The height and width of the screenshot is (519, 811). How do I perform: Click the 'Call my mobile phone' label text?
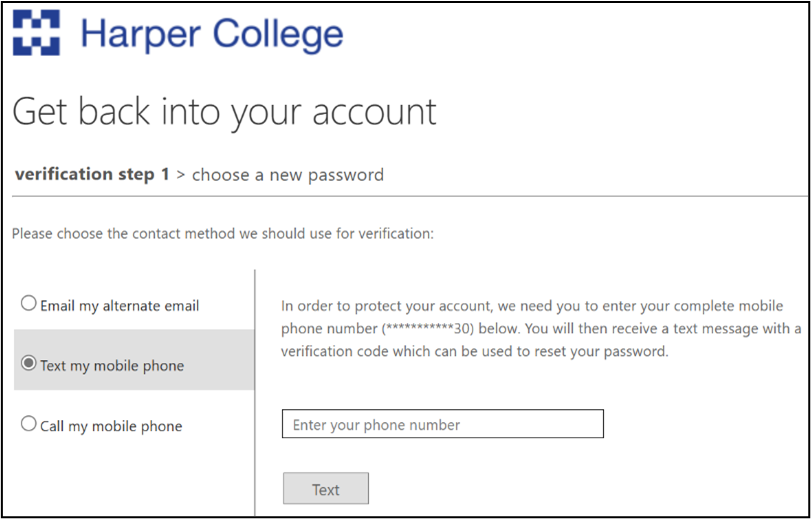click(x=111, y=426)
